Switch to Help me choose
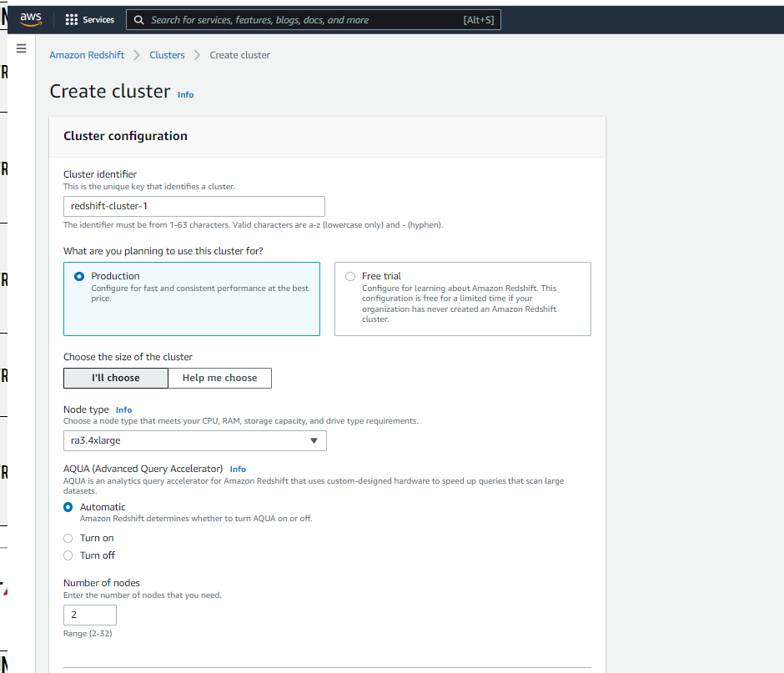Viewport: 784px width, 673px height. [219, 378]
